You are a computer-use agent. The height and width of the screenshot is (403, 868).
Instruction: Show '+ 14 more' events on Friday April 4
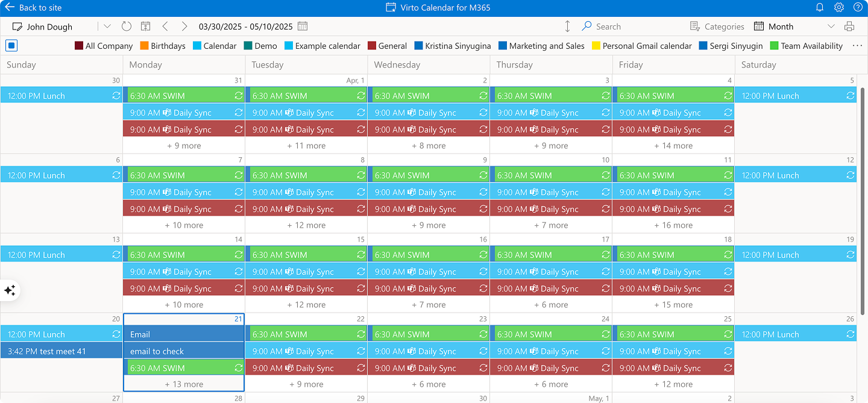click(673, 146)
